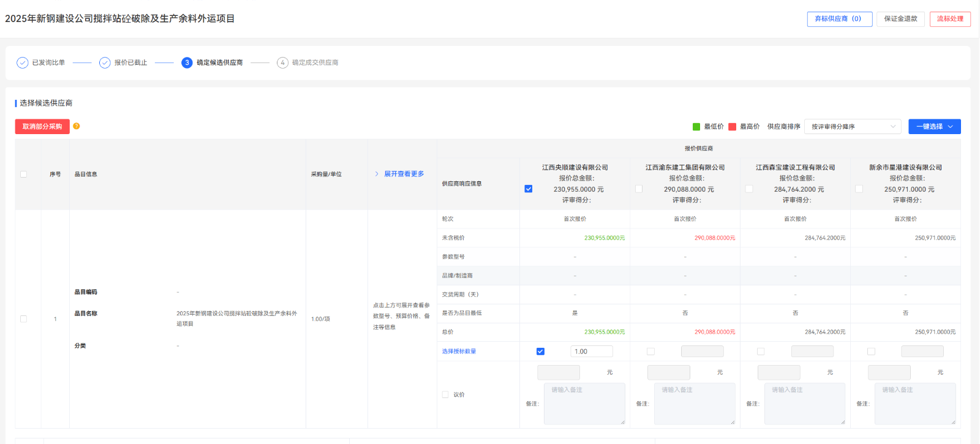This screenshot has width=980, height=444.
Task: Select the 确定成交供应商 step label
Action: [x=315, y=62]
